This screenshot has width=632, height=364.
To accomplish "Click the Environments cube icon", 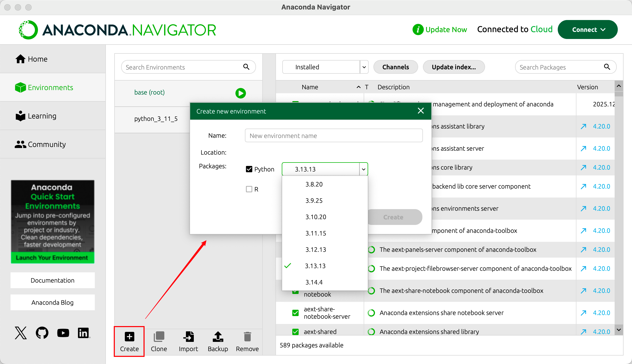I will 20,87.
